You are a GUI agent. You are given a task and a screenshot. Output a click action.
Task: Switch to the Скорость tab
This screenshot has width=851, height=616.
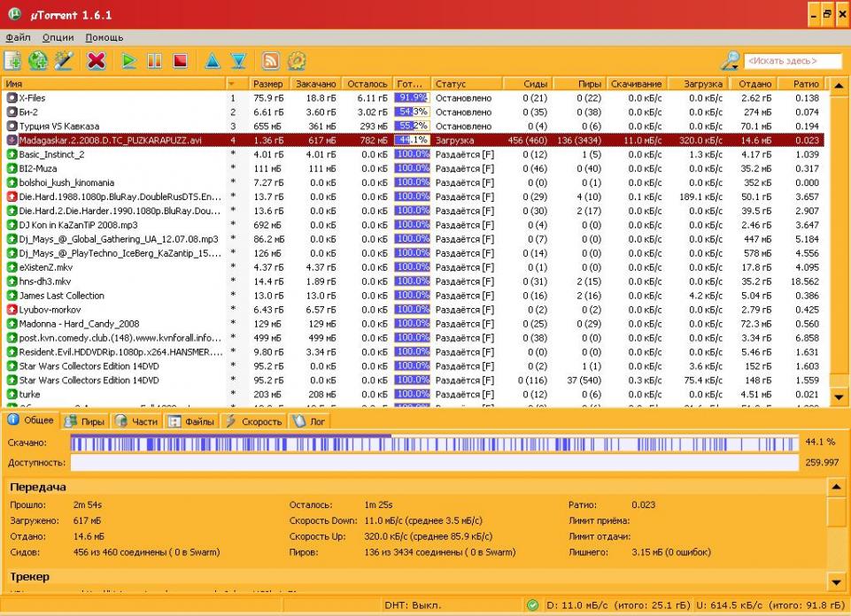pos(254,421)
